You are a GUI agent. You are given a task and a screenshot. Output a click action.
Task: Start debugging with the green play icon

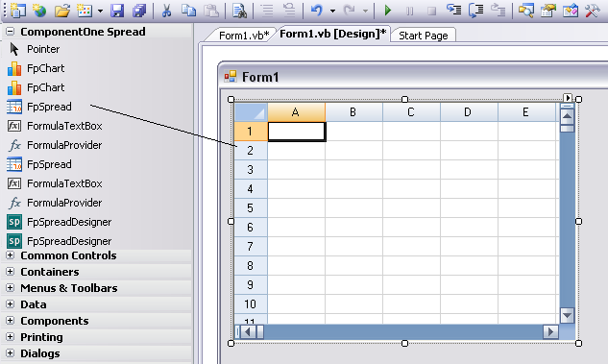[x=387, y=11]
